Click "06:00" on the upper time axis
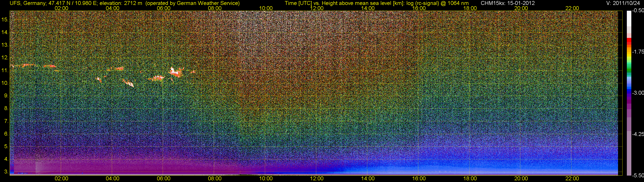The image size is (644, 182). (164, 8)
